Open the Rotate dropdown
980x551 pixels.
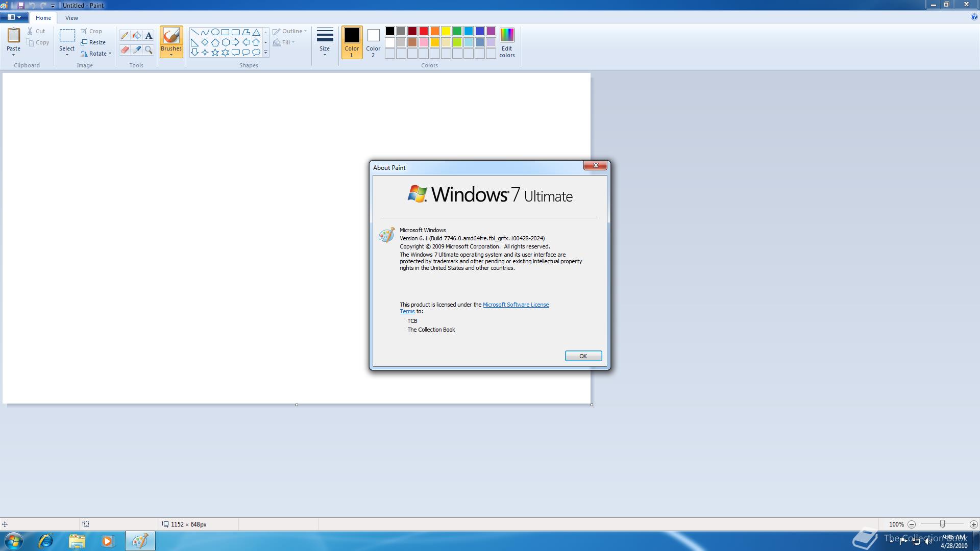tap(96, 54)
